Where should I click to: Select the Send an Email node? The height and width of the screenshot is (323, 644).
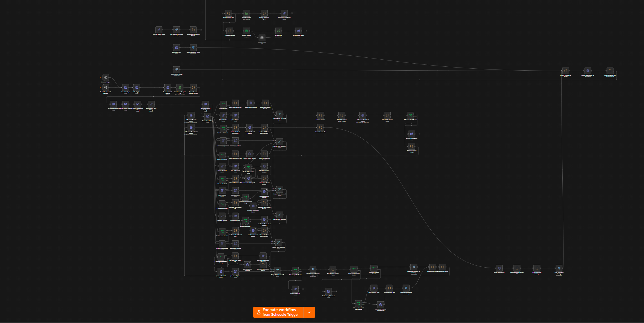pos(262,37)
